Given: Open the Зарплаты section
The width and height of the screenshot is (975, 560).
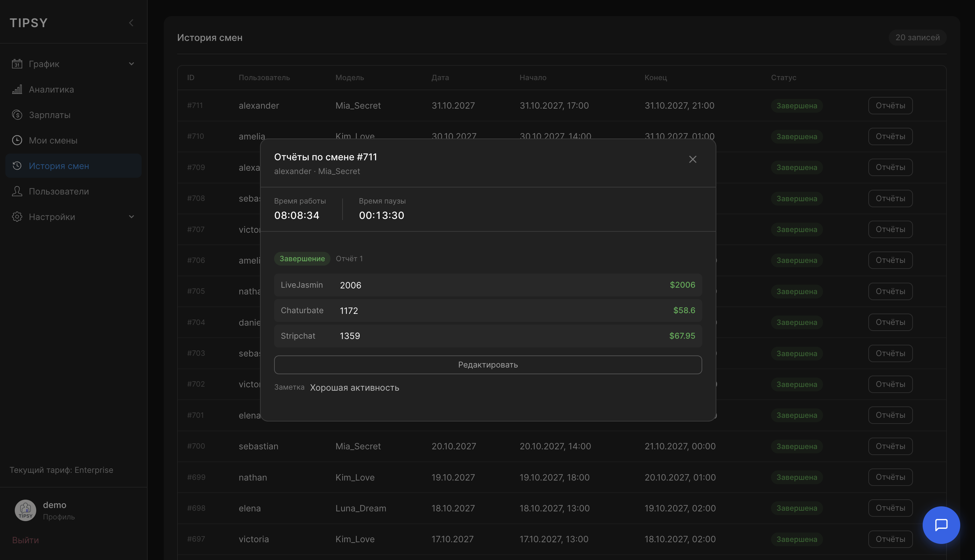Looking at the screenshot, I should click(x=73, y=115).
